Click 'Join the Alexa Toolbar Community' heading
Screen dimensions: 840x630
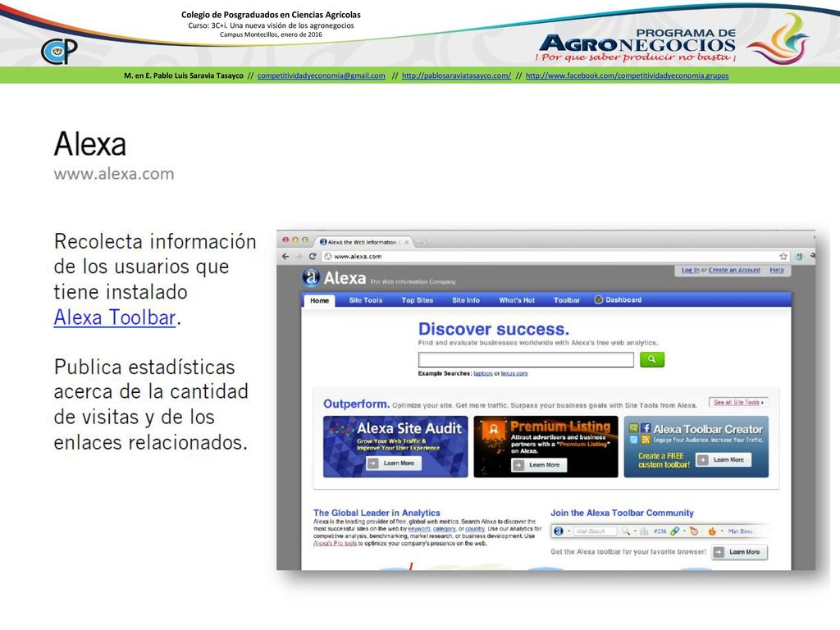click(x=622, y=513)
